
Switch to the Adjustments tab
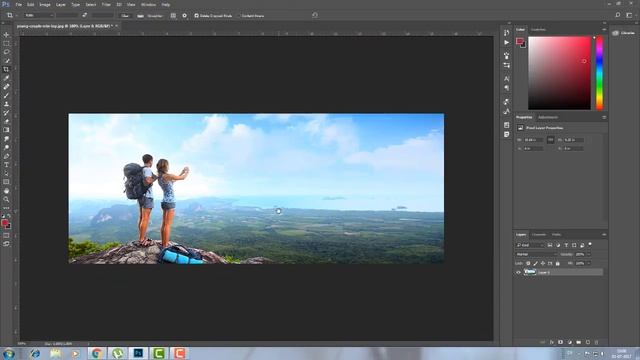[x=548, y=117]
